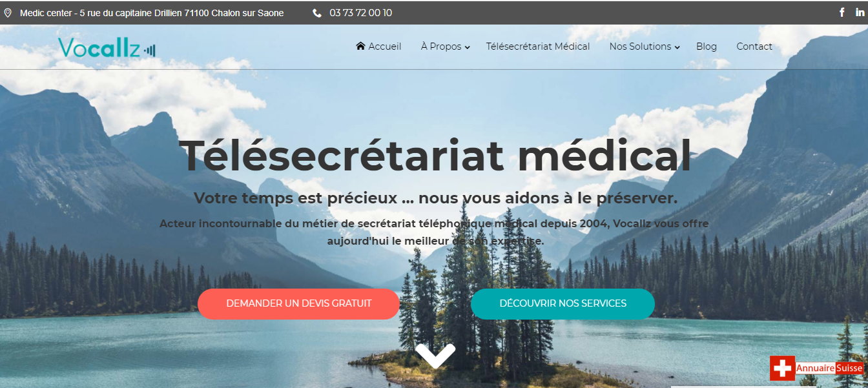This screenshot has height=388, width=868.
Task: Click the phone handset icon
Action: pyautogui.click(x=317, y=13)
